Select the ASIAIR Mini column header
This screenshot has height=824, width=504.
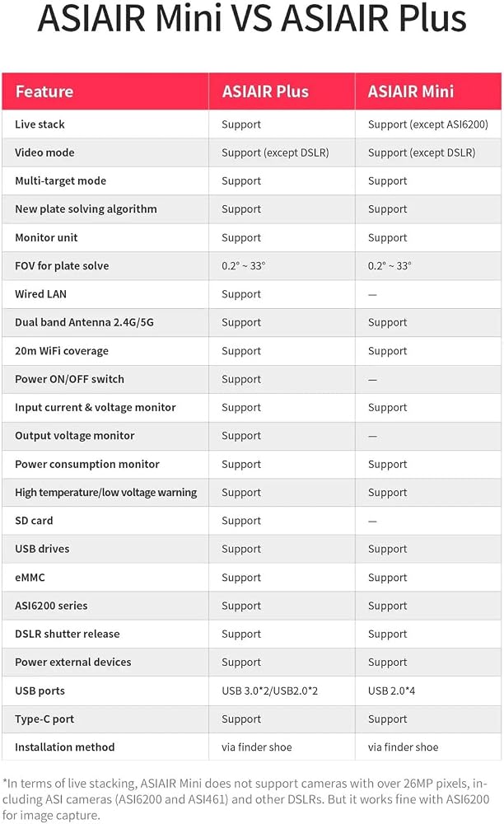click(x=411, y=91)
